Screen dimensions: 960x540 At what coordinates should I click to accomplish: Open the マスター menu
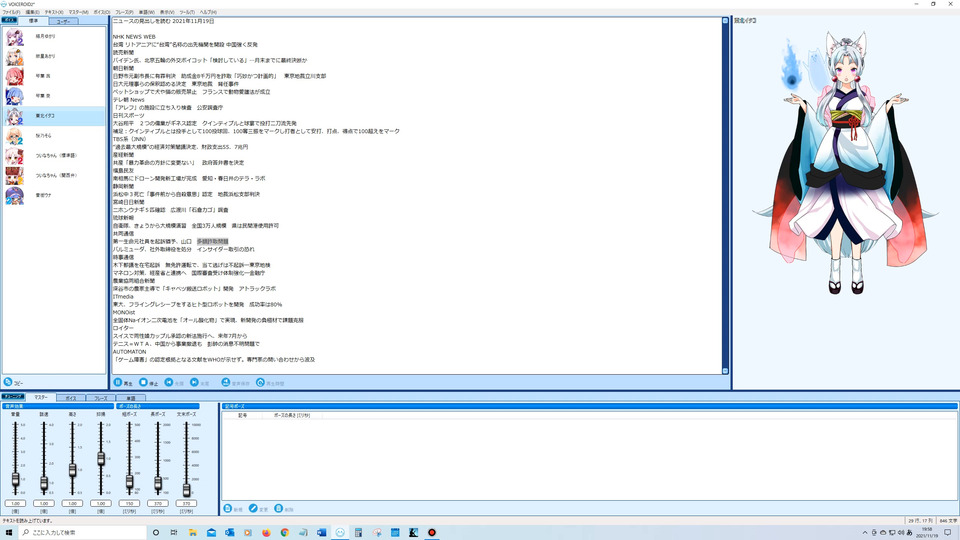(x=78, y=12)
